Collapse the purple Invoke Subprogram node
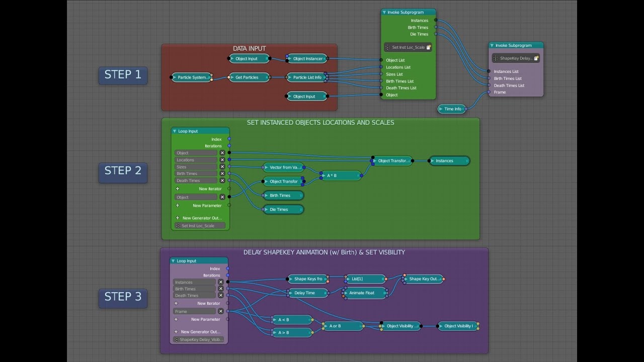The height and width of the screenshot is (362, 644). coord(492,45)
